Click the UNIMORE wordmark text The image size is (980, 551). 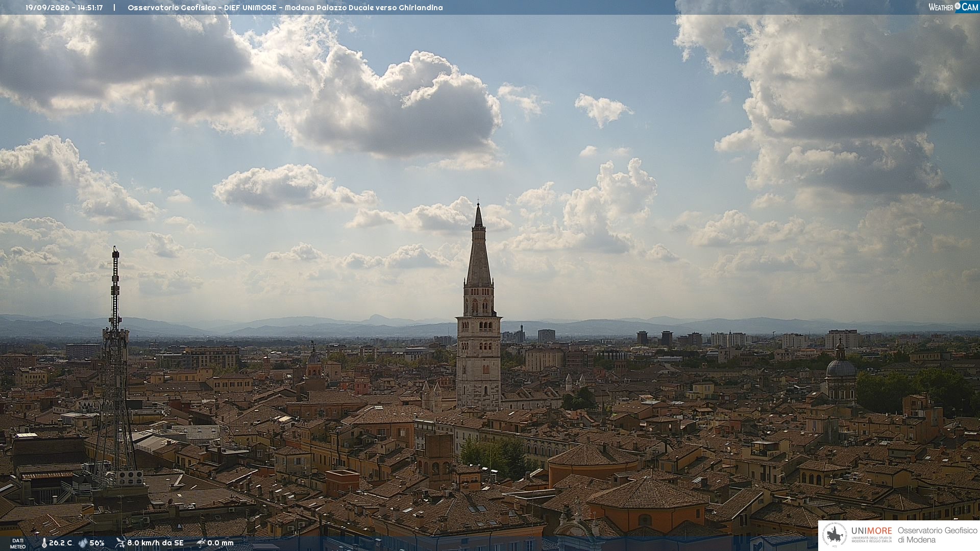coord(871,531)
